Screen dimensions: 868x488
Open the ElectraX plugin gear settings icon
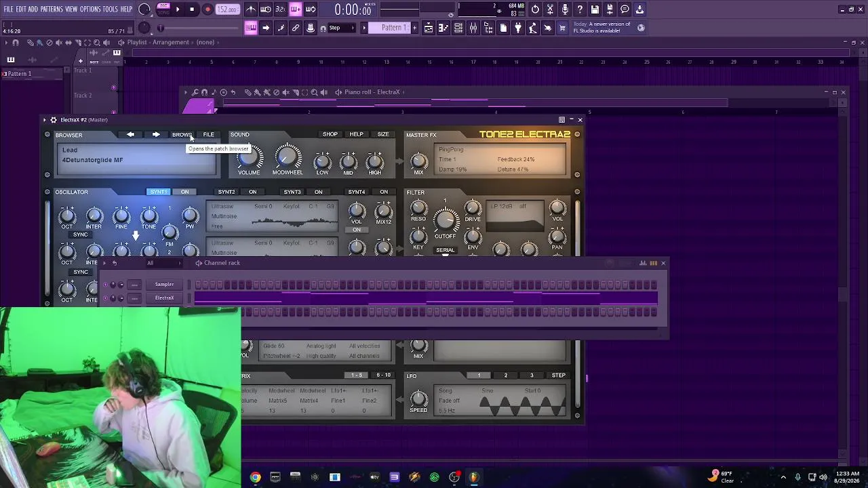54,120
